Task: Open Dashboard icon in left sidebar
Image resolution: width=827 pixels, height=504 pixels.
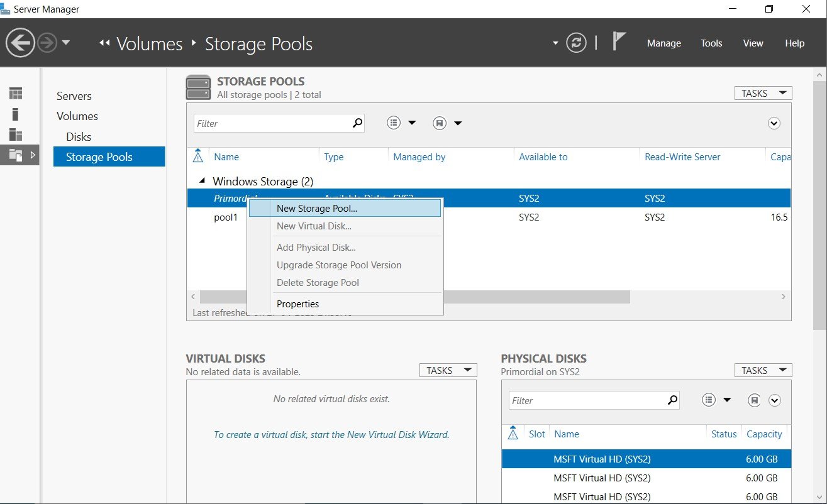Action: (x=16, y=94)
